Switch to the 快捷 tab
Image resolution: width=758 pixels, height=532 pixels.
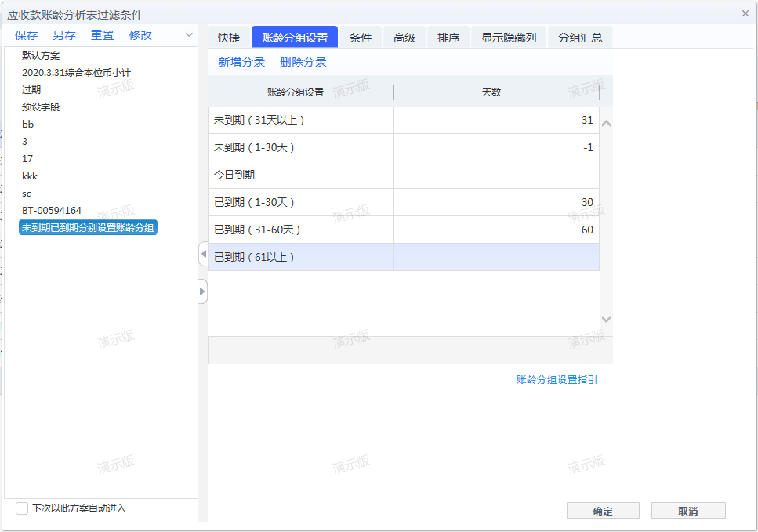coord(229,38)
